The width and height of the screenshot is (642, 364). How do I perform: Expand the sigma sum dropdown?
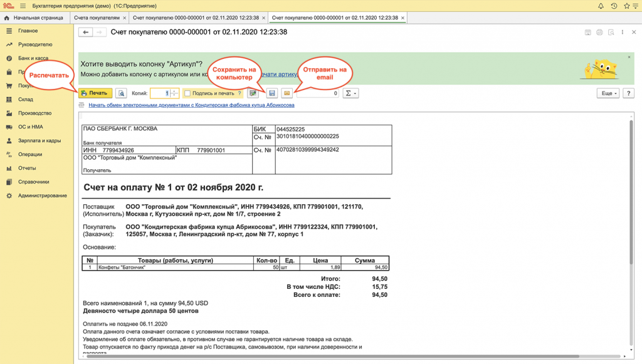pyautogui.click(x=350, y=93)
